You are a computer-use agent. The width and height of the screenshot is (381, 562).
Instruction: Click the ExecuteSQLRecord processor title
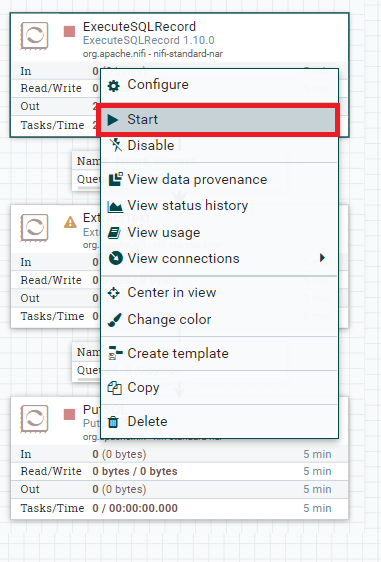pyautogui.click(x=139, y=27)
